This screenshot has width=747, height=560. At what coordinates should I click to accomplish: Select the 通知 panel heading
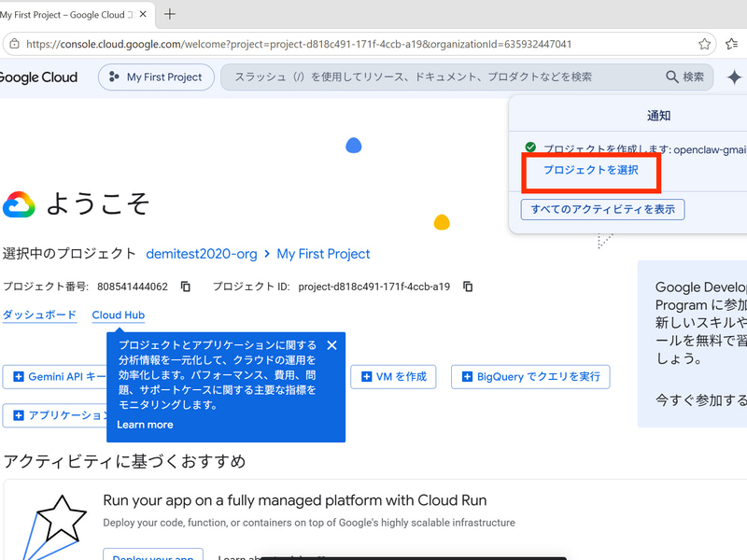point(658,116)
